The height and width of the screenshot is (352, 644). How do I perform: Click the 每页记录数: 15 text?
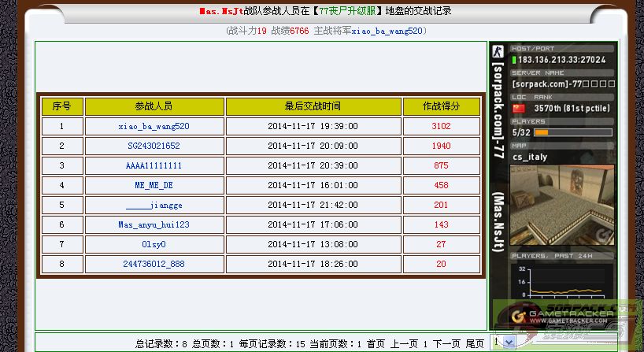[x=272, y=344]
